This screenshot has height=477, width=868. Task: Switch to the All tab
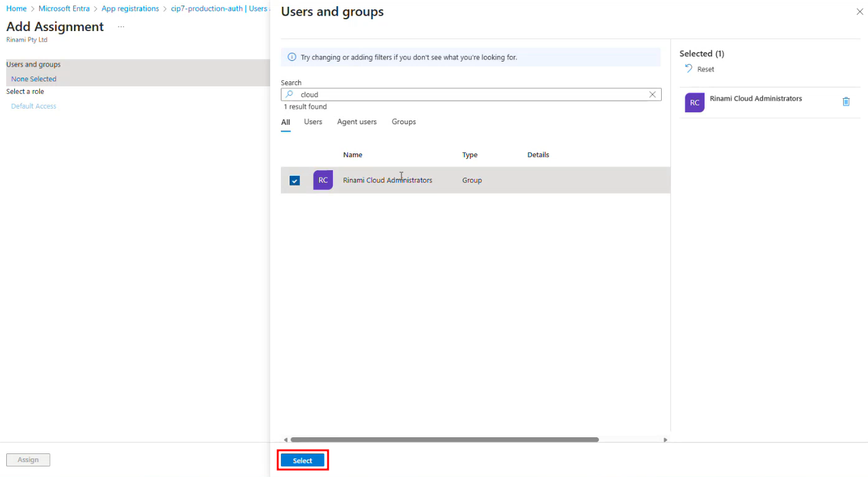pos(285,122)
